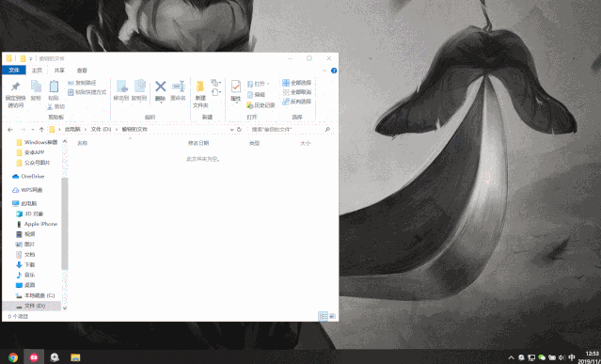This screenshot has height=364, width=601.
Task: Open the Pictures folder in the sidebar
Action: click(x=25, y=245)
